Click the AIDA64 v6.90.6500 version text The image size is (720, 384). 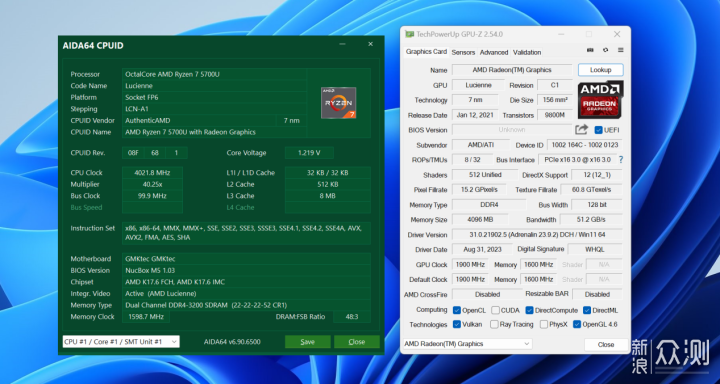point(232,342)
